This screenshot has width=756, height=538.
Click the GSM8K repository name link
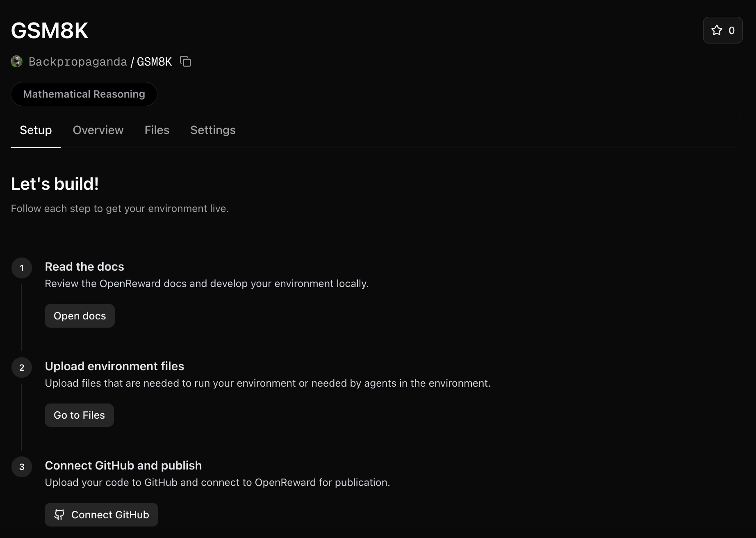click(154, 62)
